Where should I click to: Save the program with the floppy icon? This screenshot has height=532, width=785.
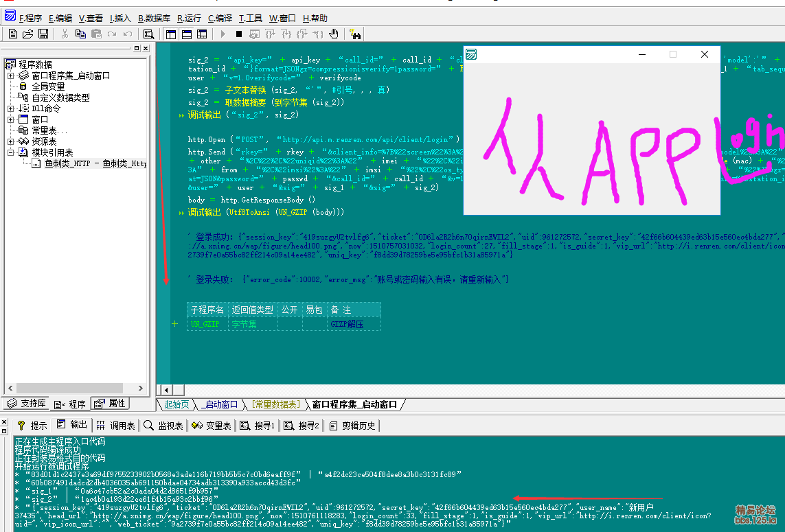pyautogui.click(x=43, y=34)
